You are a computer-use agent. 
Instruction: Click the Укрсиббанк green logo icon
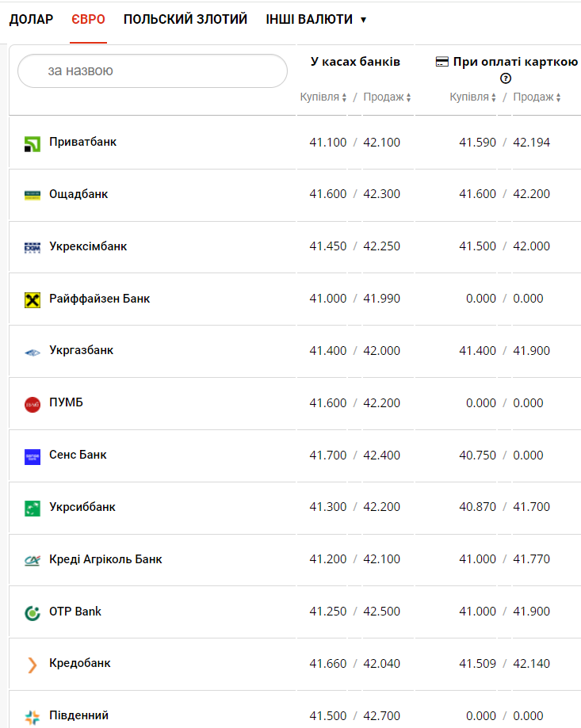pos(32,509)
